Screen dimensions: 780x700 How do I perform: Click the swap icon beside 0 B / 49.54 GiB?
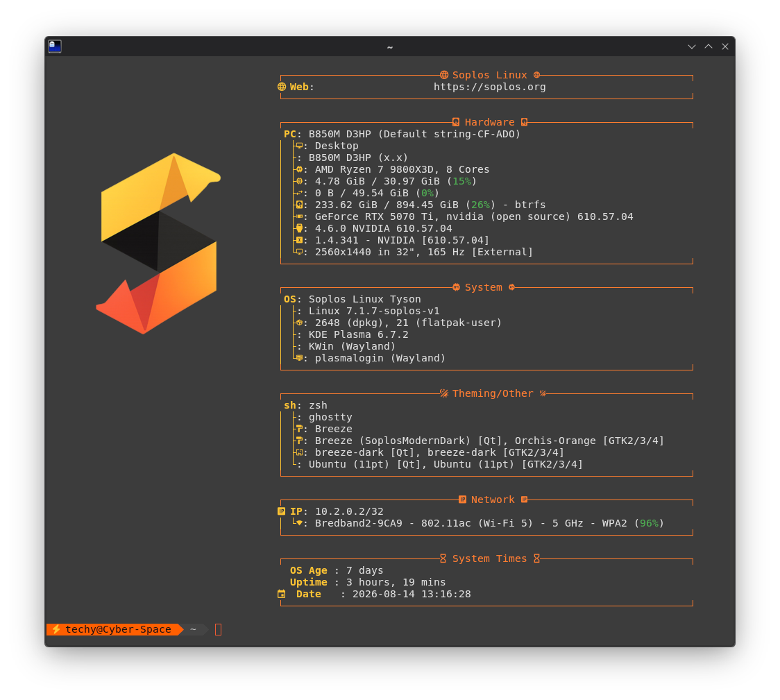pyautogui.click(x=300, y=193)
